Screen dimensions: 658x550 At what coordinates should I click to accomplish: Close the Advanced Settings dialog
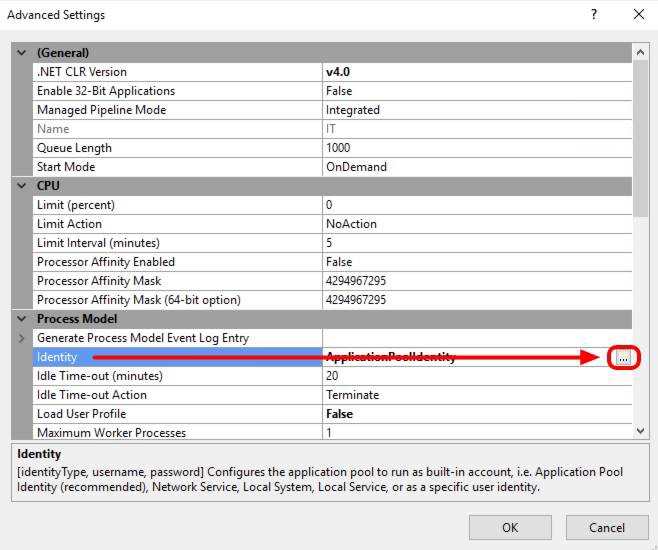[x=639, y=14]
